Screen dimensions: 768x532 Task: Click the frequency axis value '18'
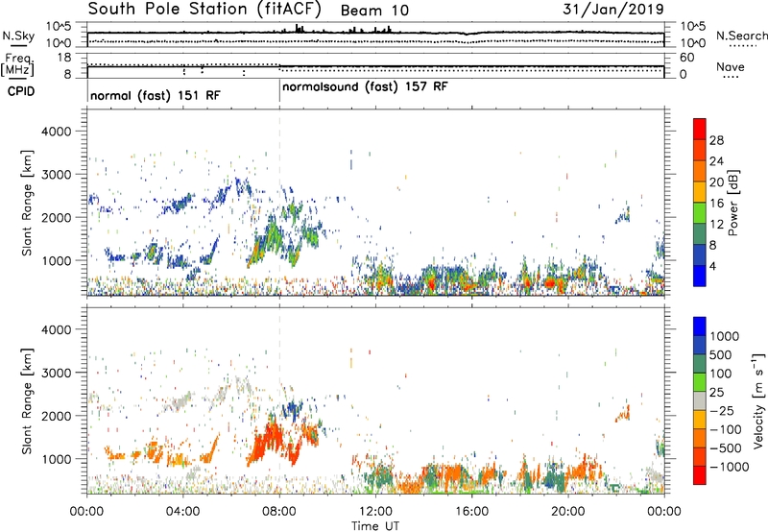(64, 58)
